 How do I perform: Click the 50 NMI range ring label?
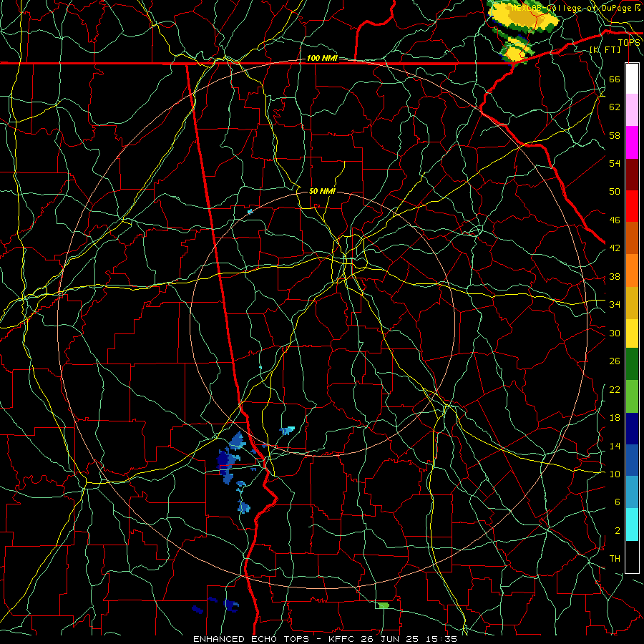coord(322,191)
